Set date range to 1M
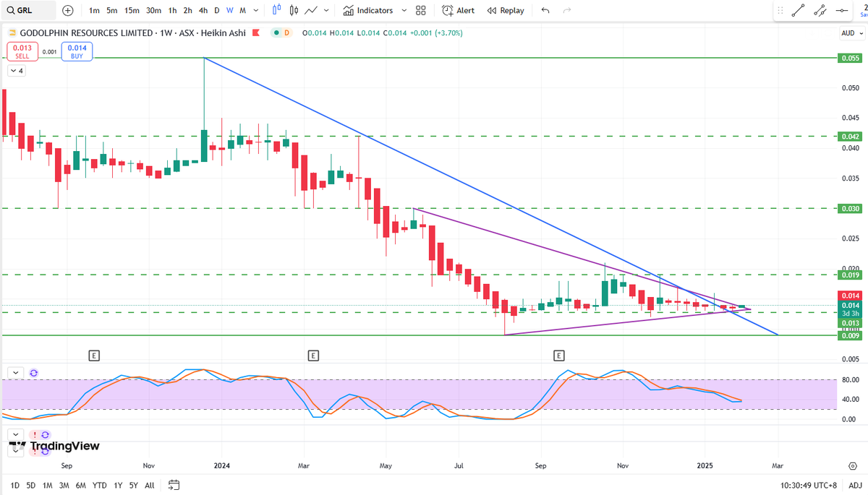 pyautogui.click(x=48, y=485)
